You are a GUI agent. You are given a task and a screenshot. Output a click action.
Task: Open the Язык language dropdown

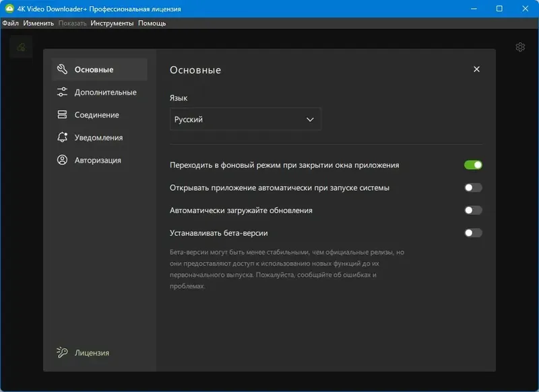[x=245, y=119]
